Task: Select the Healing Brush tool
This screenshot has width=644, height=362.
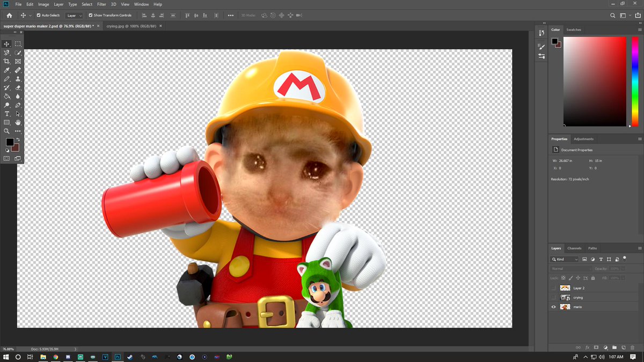Action: [x=18, y=70]
